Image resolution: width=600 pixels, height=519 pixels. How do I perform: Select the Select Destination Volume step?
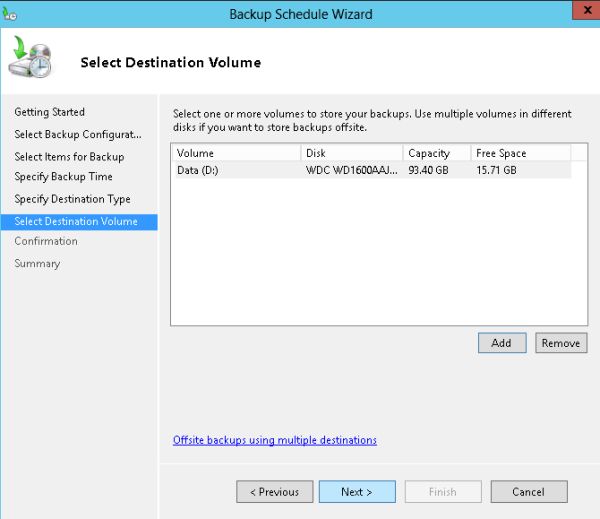coord(79,222)
